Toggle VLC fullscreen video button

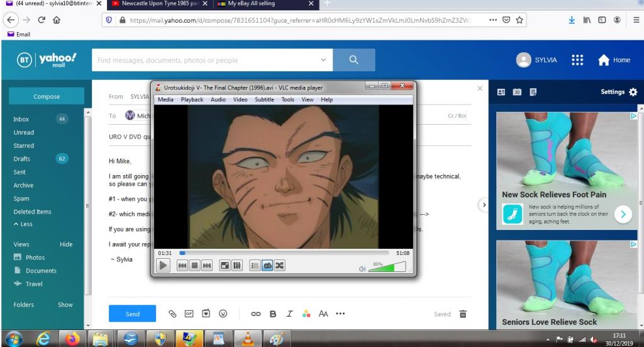(225, 266)
